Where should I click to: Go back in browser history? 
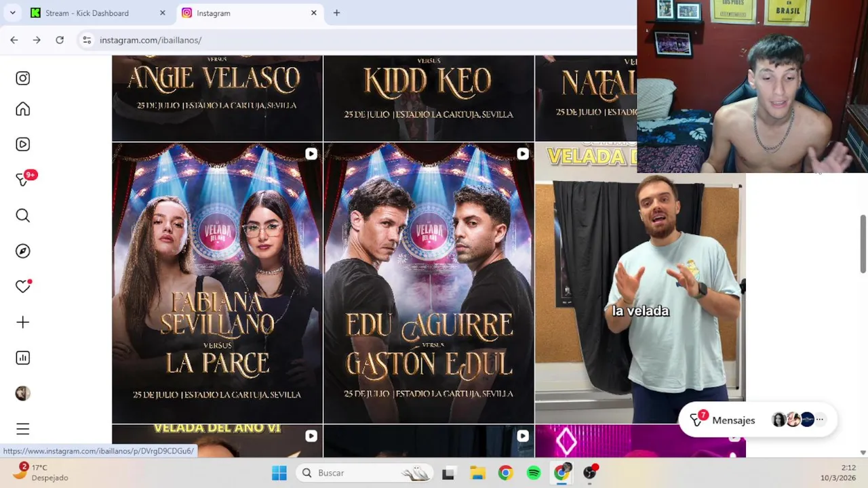[x=14, y=40]
